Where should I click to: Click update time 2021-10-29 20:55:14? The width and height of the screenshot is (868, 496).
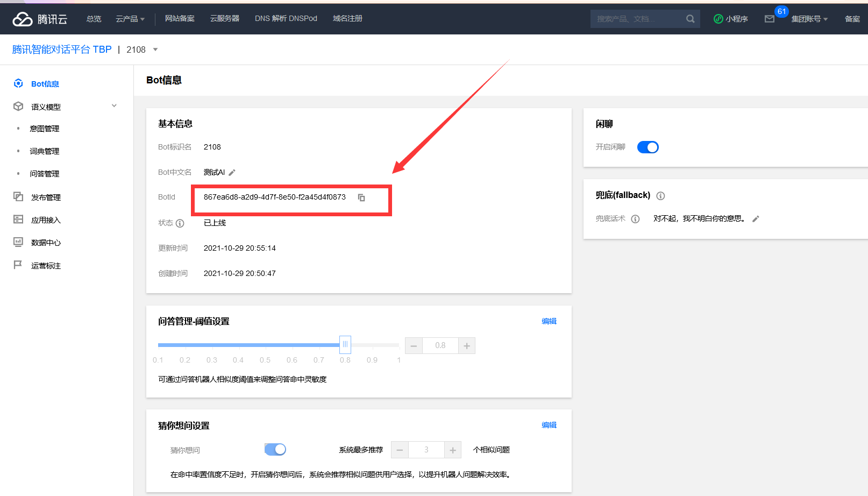[x=240, y=248]
